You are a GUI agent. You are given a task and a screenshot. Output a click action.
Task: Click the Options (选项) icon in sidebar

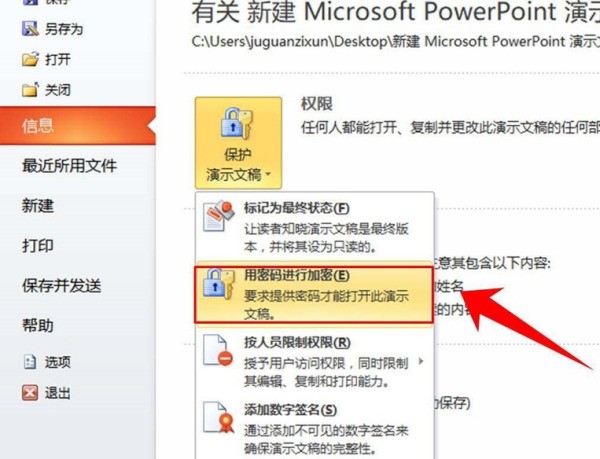[30, 361]
